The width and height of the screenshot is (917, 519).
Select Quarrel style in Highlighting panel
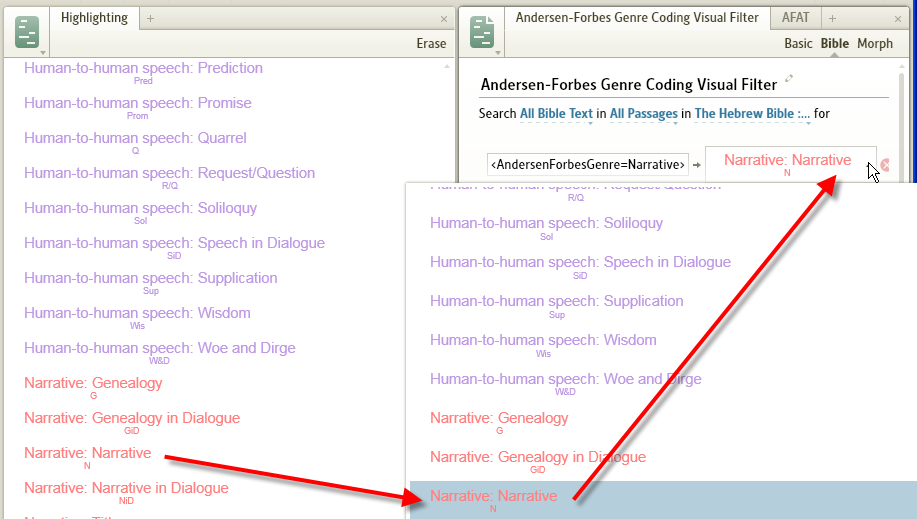point(135,143)
